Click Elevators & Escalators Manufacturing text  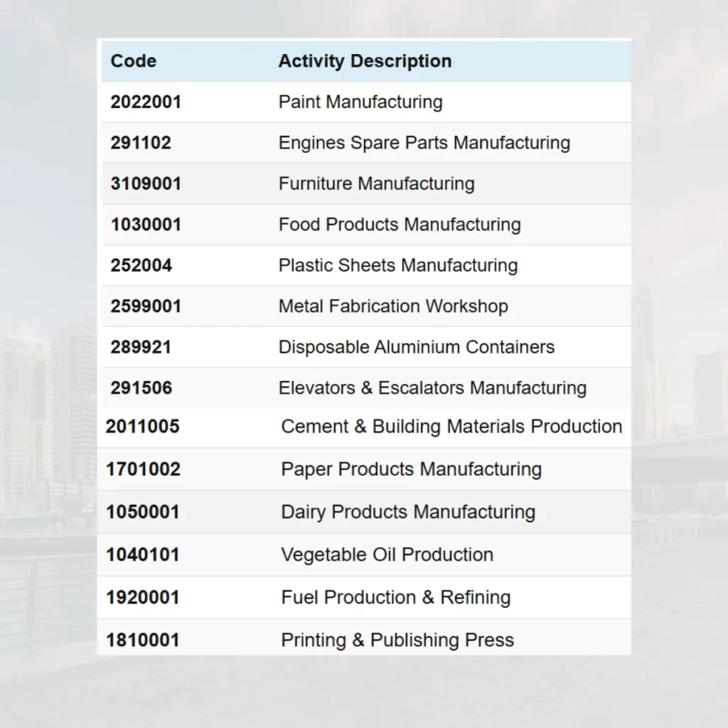pos(432,388)
